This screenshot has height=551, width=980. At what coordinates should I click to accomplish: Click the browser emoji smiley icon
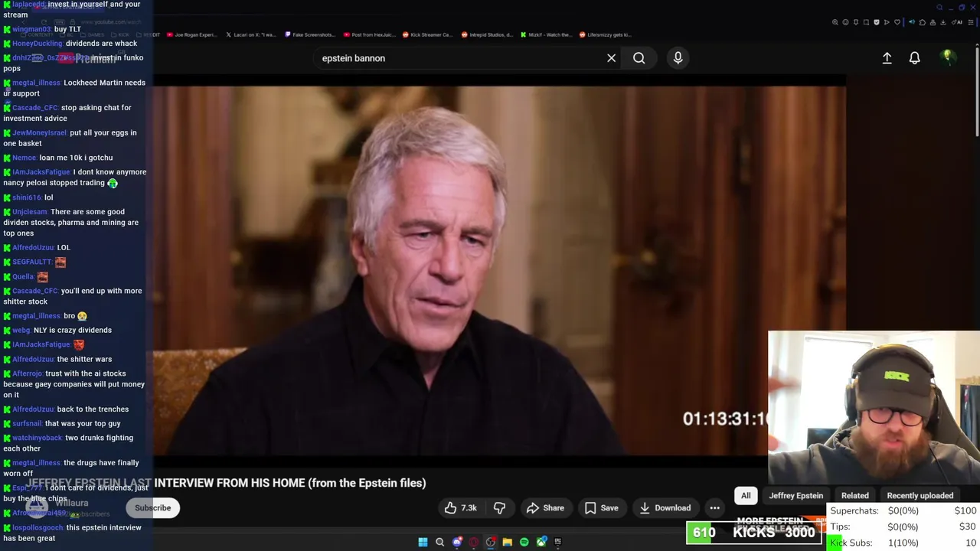point(845,22)
